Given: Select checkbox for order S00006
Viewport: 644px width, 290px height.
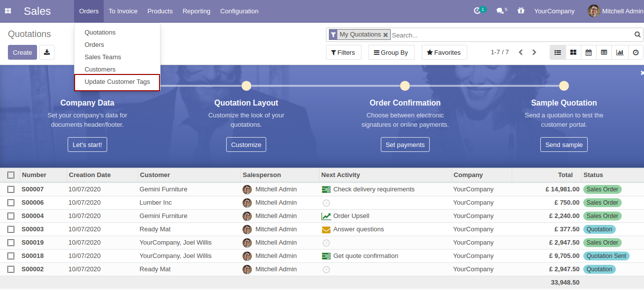Looking at the screenshot, I should pyautogui.click(x=11, y=203).
